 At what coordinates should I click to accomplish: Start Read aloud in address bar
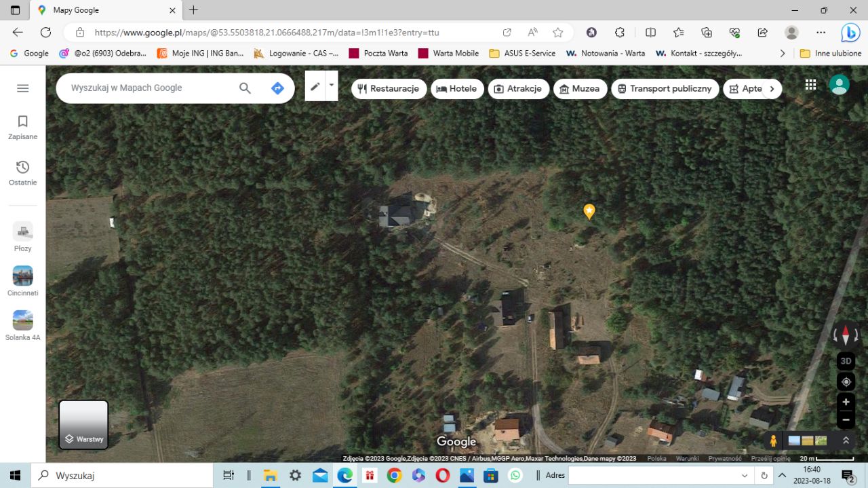[x=532, y=32]
